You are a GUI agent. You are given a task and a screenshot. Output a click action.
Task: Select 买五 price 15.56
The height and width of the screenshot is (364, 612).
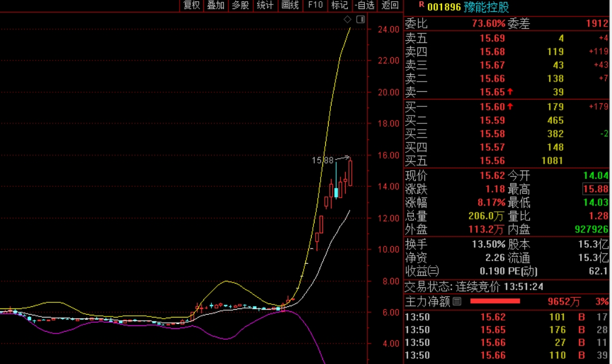(492, 161)
